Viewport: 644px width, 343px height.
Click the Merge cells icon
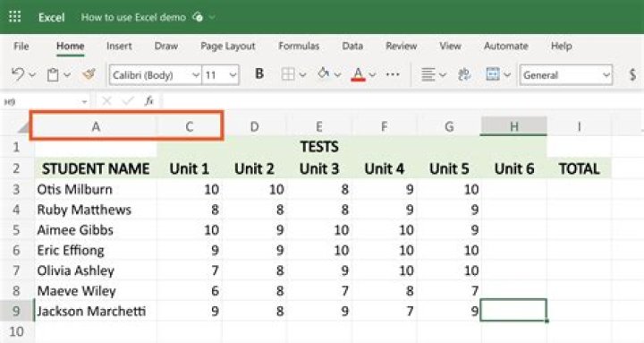tap(493, 74)
